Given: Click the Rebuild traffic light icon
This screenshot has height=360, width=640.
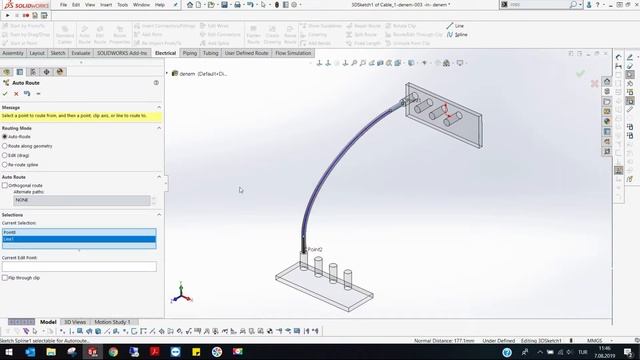Looking at the screenshot, I should 277,5.
